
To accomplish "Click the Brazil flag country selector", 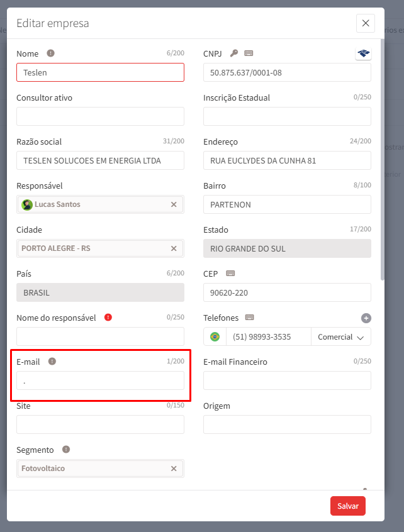I will point(215,337).
